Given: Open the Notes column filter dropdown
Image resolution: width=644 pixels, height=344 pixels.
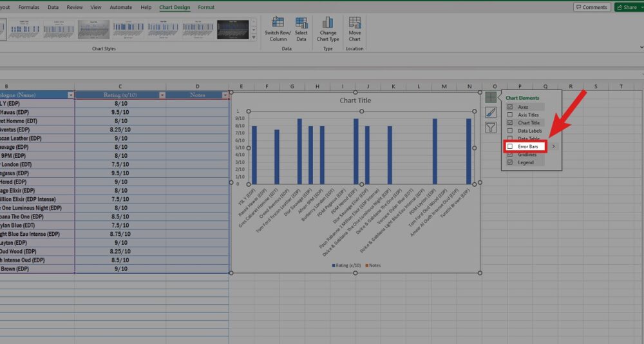Looking at the screenshot, I should (x=225, y=95).
